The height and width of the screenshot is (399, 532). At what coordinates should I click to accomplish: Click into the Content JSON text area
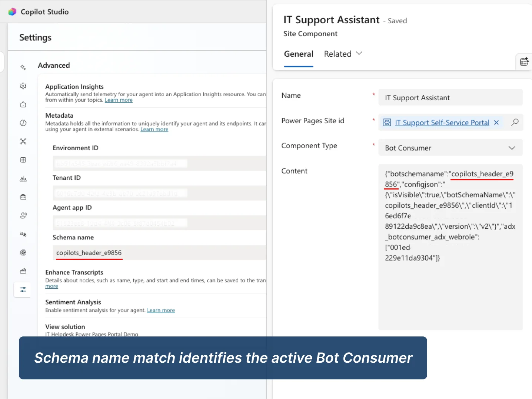(x=450, y=247)
